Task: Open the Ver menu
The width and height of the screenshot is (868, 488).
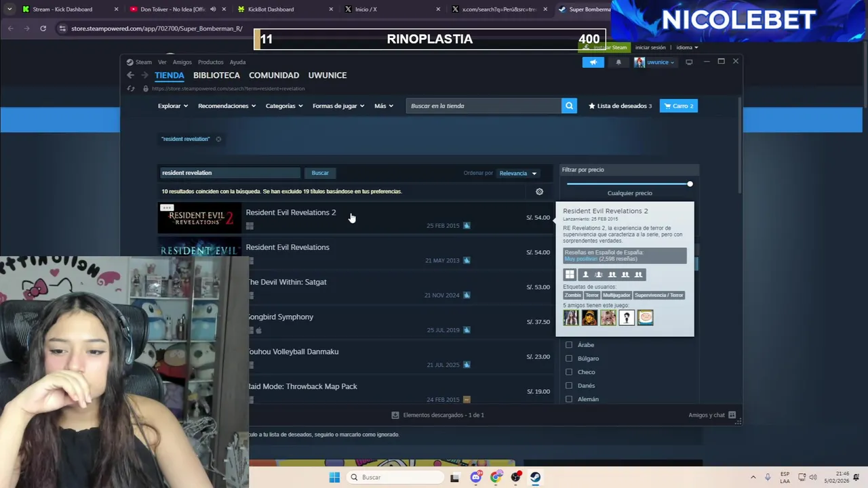Action: (162, 62)
